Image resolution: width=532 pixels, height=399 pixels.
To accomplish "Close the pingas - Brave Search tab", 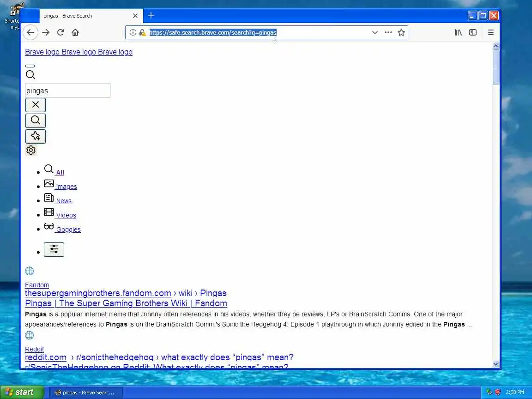I will point(135,16).
